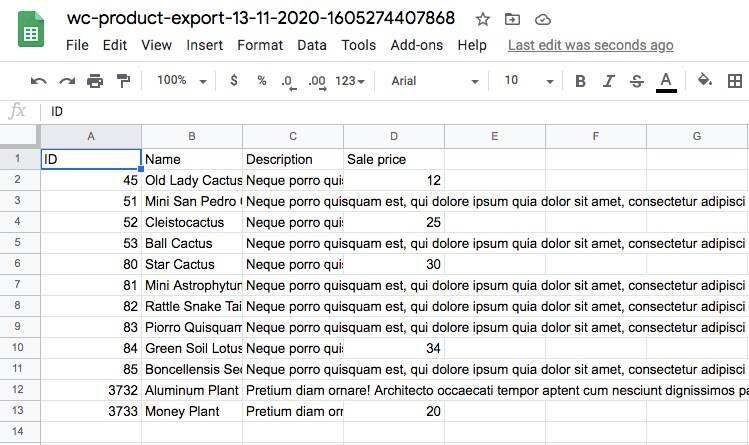Viewport: 749px width, 445px height.
Task: Activate the paint format tool
Action: click(123, 81)
